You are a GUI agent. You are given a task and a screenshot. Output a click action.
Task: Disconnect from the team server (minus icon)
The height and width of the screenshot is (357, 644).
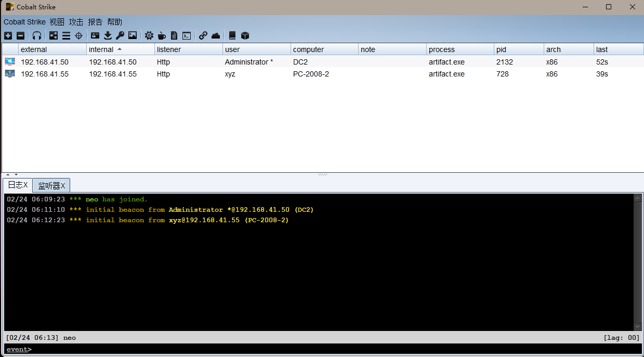pos(20,35)
